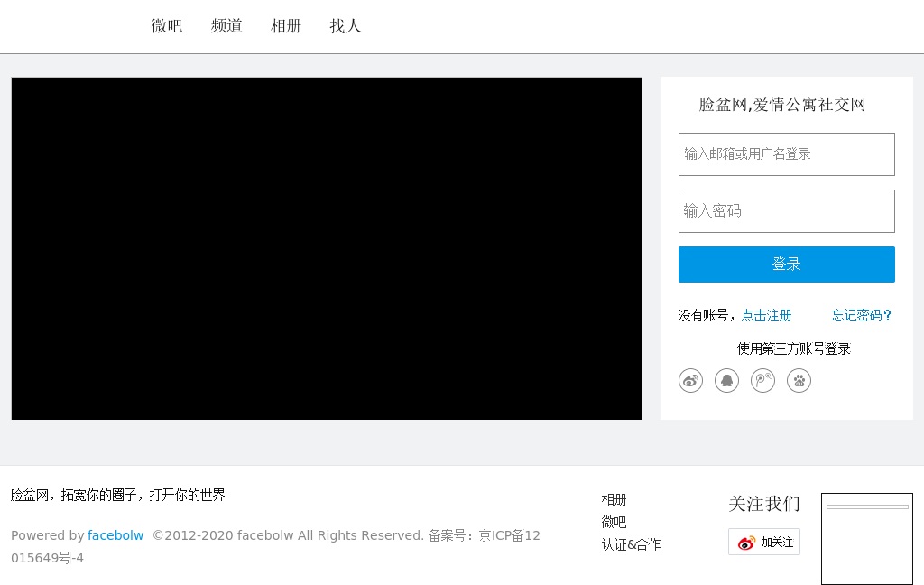The height and width of the screenshot is (585, 924).
Task: Focus the email or username input field
Action: coord(786,154)
